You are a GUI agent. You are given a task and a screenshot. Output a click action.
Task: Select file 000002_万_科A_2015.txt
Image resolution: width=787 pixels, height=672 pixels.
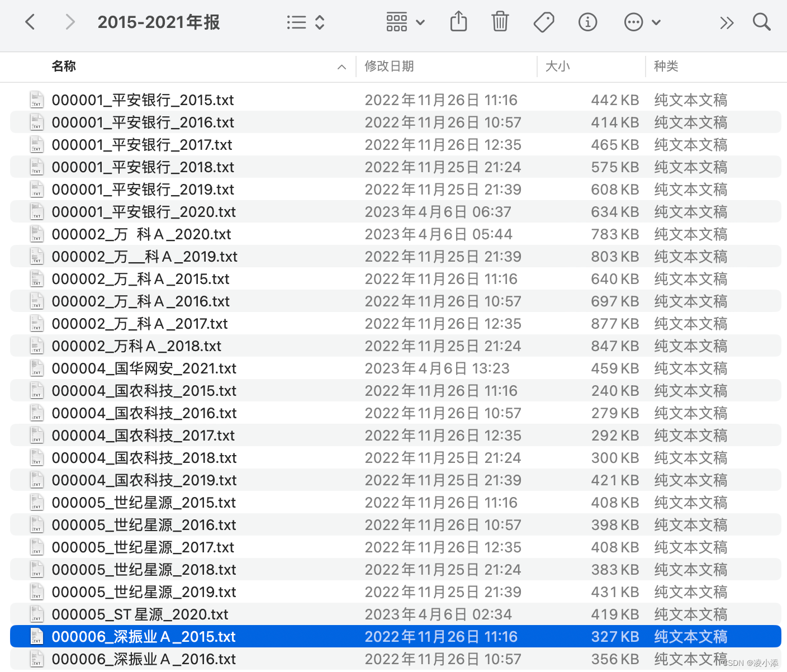pyautogui.click(x=396, y=278)
